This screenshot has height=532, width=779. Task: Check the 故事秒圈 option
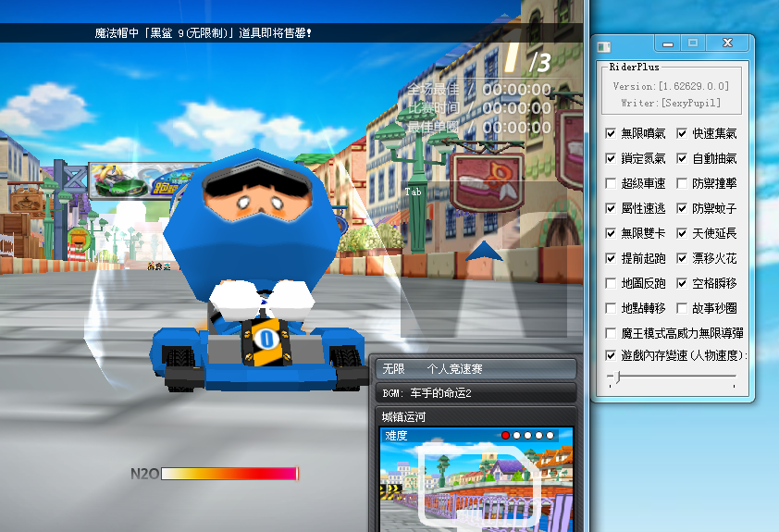pos(682,308)
